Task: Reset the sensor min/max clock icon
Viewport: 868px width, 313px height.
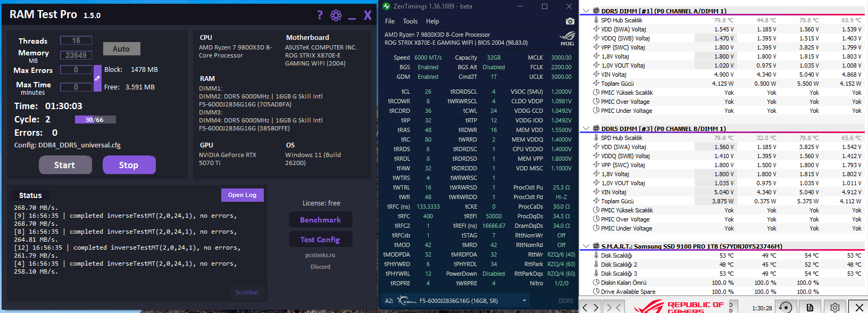Action: pyautogui.click(x=786, y=307)
